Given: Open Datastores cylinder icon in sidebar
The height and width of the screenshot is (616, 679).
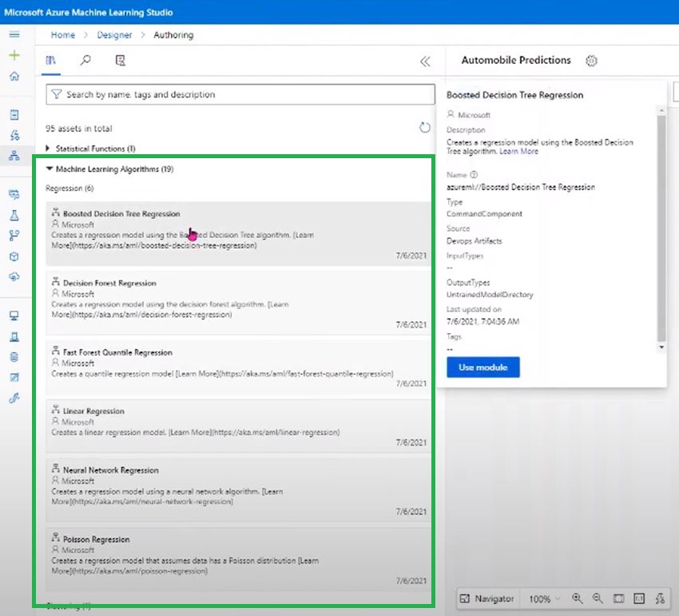Looking at the screenshot, I should [x=14, y=357].
